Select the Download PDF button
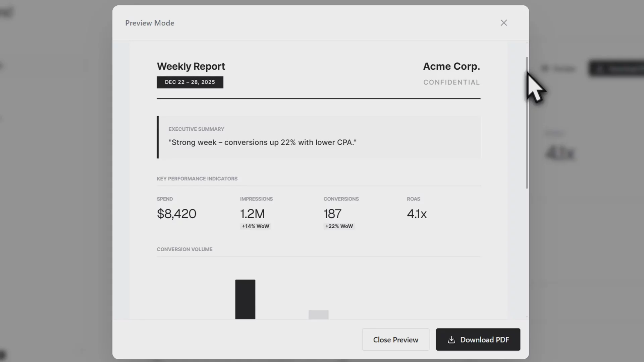Screen dimensions: 644x362 pos(478,340)
